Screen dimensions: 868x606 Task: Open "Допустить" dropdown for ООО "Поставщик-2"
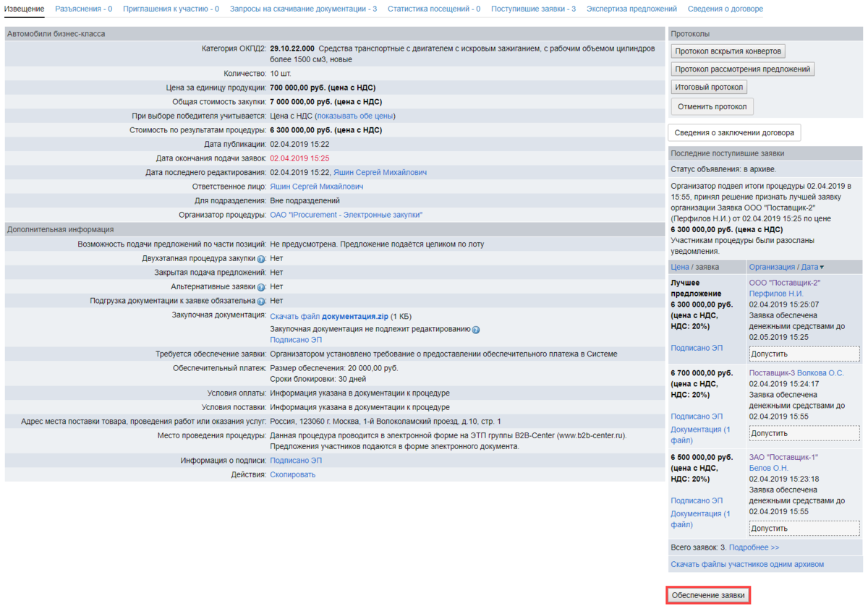(804, 354)
